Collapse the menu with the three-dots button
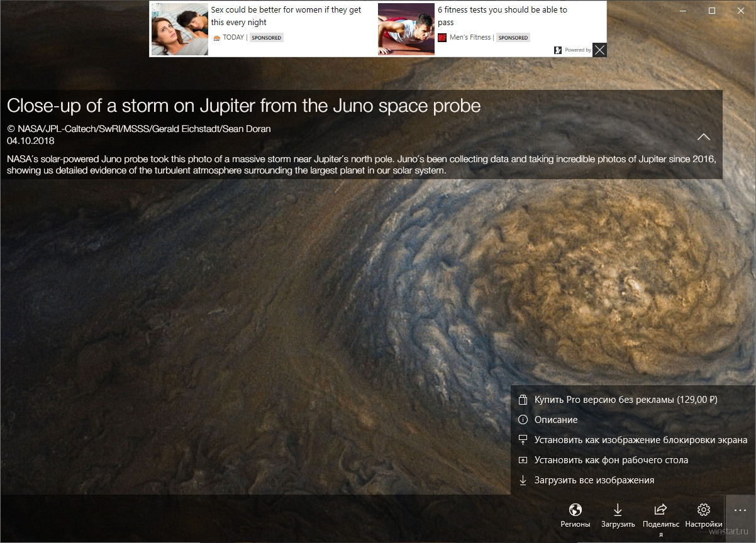Screen dimensions: 756x543 [740, 511]
